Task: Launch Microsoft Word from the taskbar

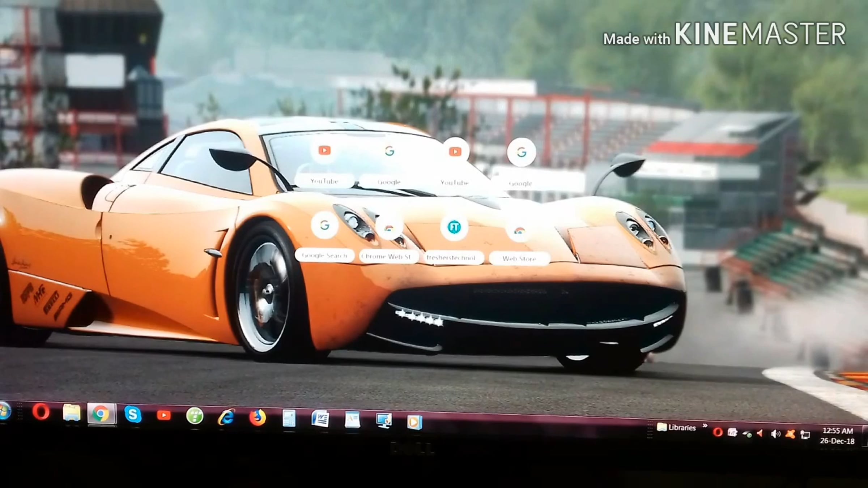Action: (x=320, y=419)
